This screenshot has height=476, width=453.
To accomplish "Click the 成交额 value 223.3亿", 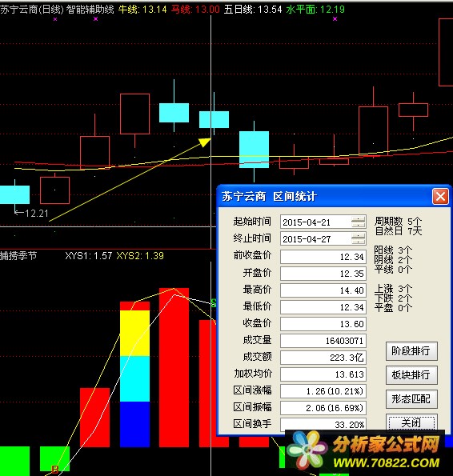I will pos(323,358).
